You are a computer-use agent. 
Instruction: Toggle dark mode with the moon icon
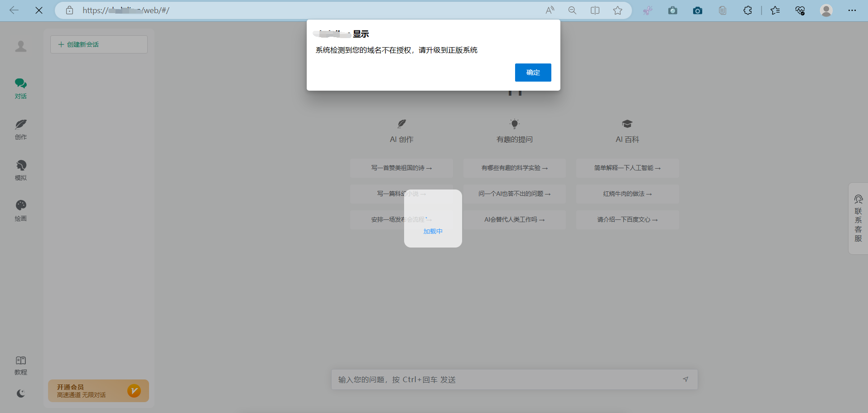(x=21, y=394)
